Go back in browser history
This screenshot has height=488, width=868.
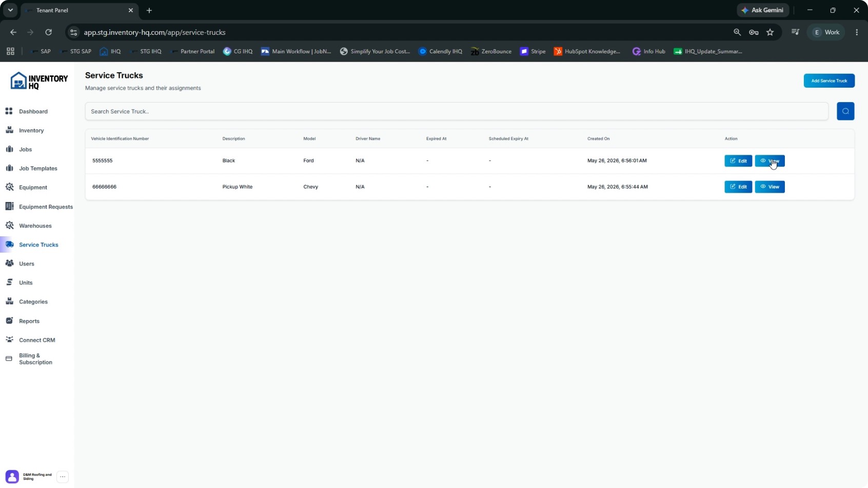pyautogui.click(x=13, y=32)
